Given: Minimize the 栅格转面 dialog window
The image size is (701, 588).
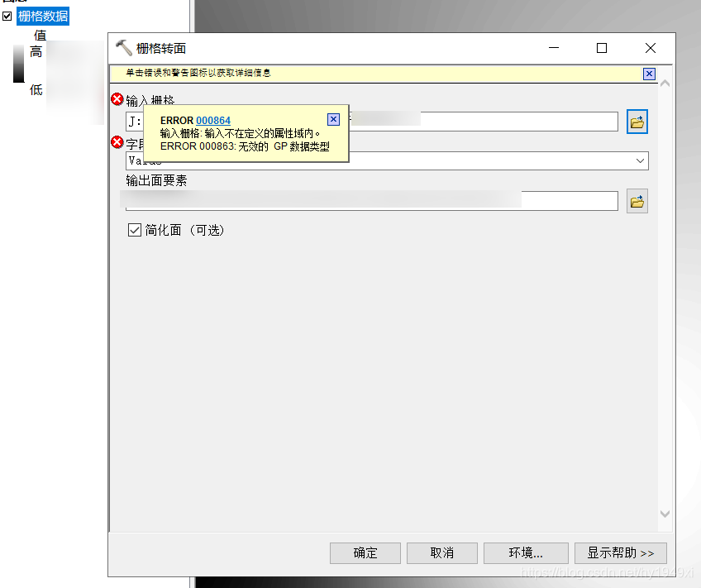Looking at the screenshot, I should tap(554, 48).
